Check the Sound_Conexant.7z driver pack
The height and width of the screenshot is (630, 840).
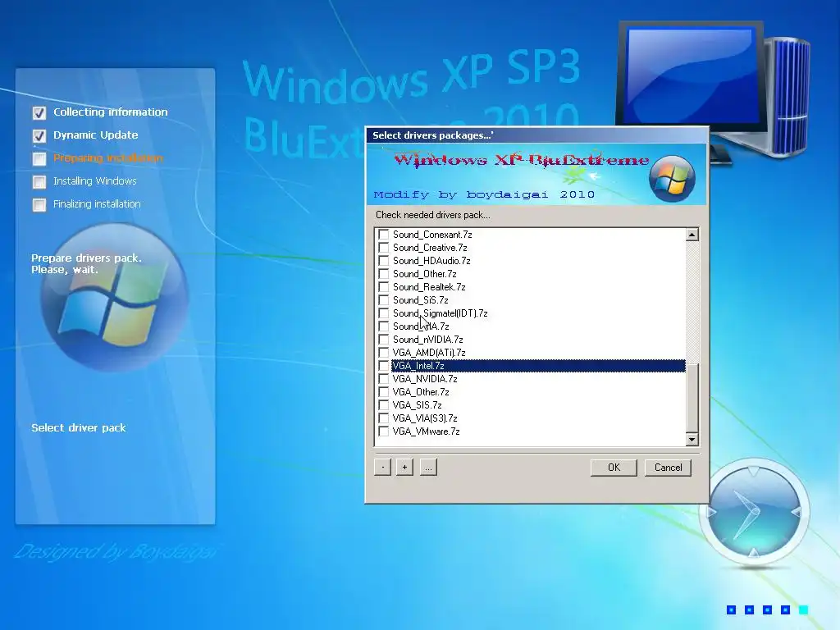point(384,235)
